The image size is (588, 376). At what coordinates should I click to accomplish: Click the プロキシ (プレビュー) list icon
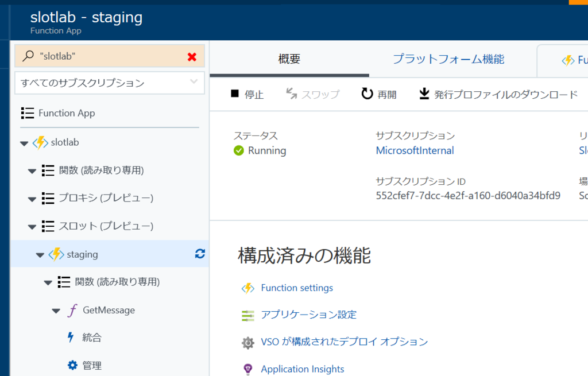click(48, 198)
